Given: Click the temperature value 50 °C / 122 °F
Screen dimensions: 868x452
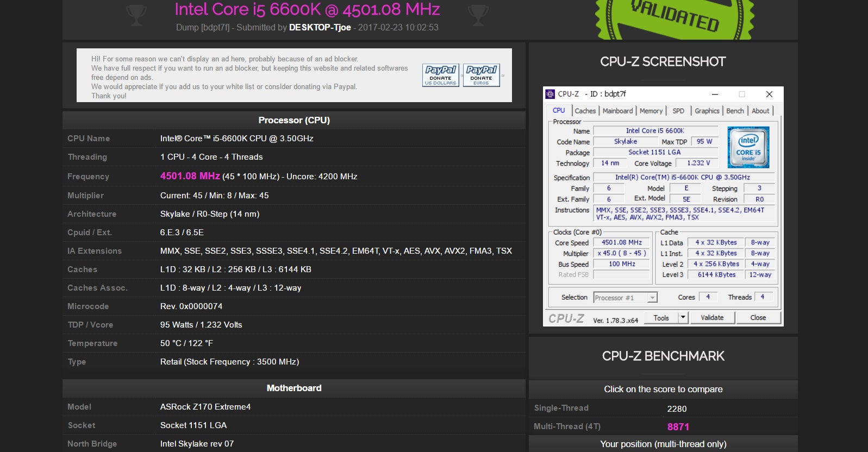Looking at the screenshot, I should (186, 343).
